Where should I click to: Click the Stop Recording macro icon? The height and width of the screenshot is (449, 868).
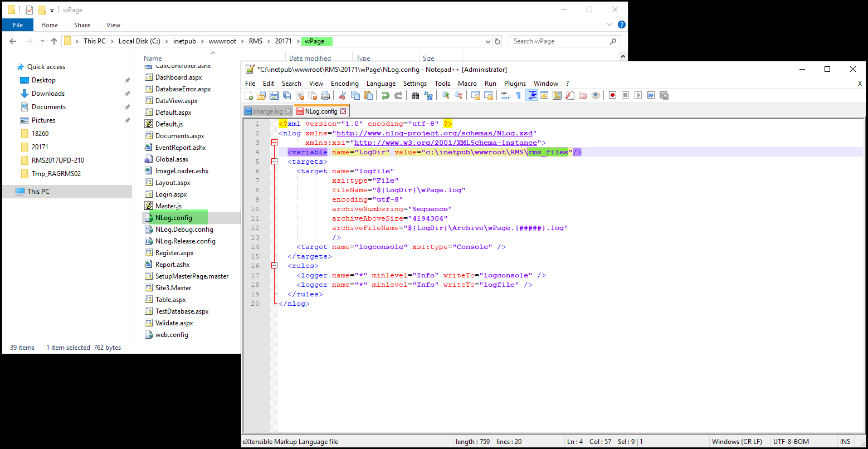coord(625,95)
